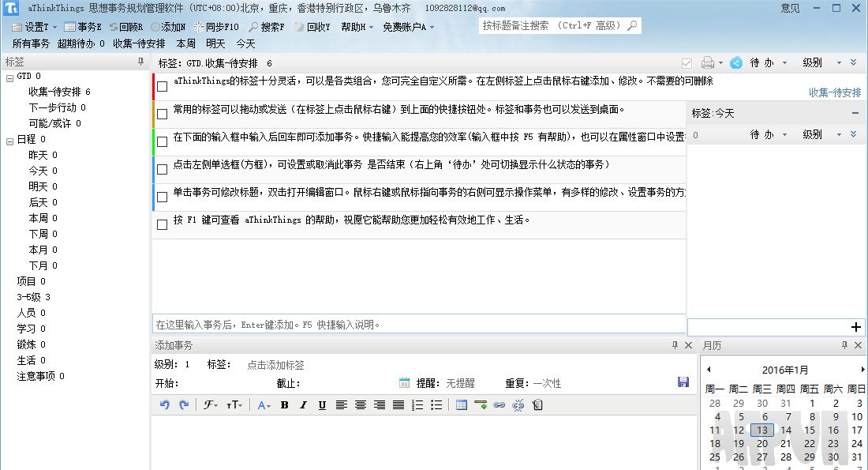Image resolution: width=868 pixels, height=470 pixels.
Task: Check the box for the 点击左侧单选框 task
Action: [x=163, y=170]
